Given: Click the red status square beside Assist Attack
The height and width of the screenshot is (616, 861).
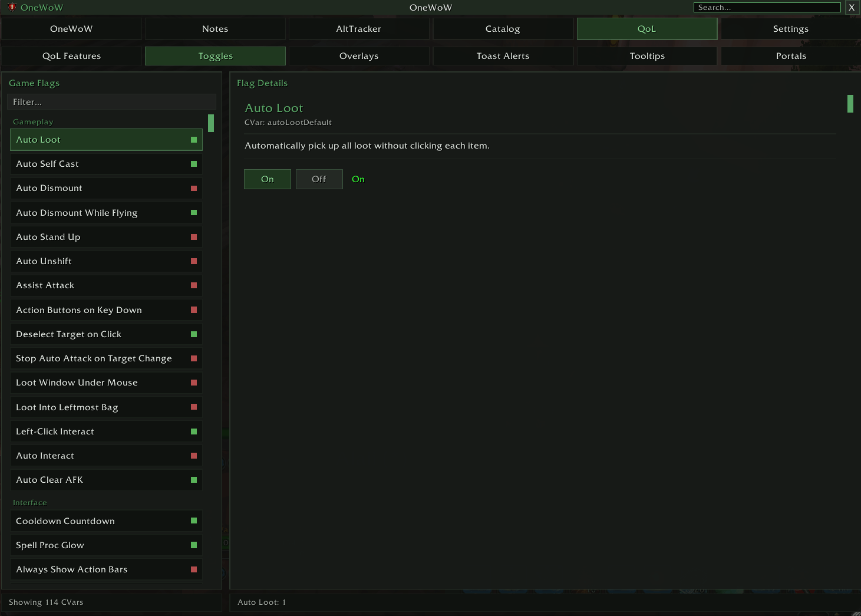Looking at the screenshot, I should [194, 285].
